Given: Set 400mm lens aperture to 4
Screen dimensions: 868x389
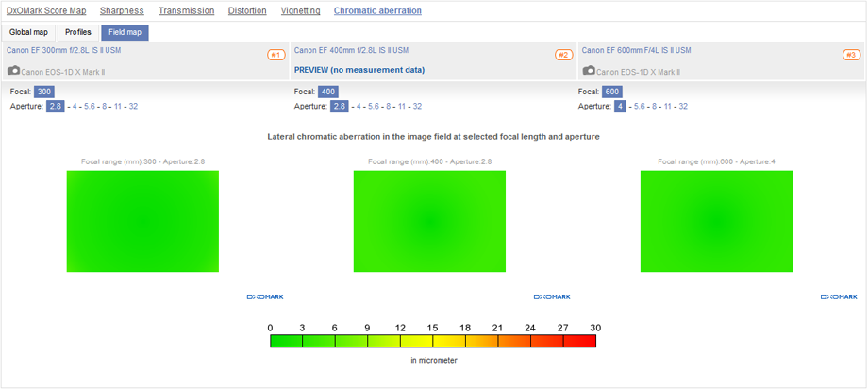Looking at the screenshot, I should (359, 107).
